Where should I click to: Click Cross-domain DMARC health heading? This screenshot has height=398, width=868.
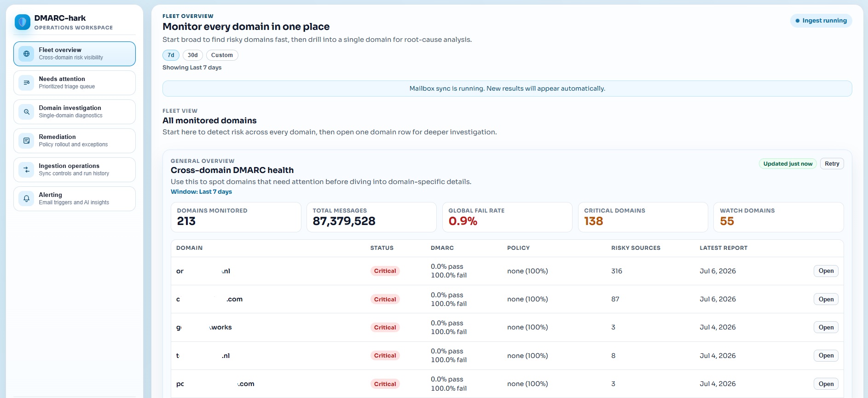(232, 170)
